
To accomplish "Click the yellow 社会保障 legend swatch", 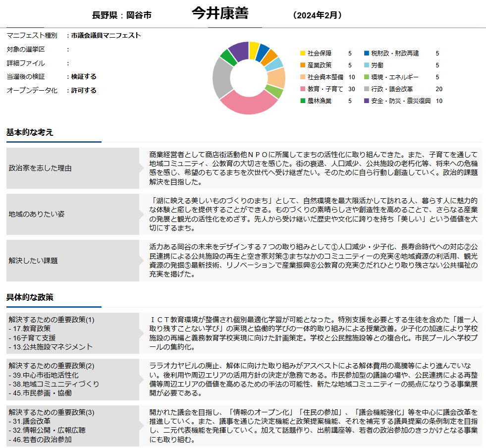I will (x=303, y=53).
